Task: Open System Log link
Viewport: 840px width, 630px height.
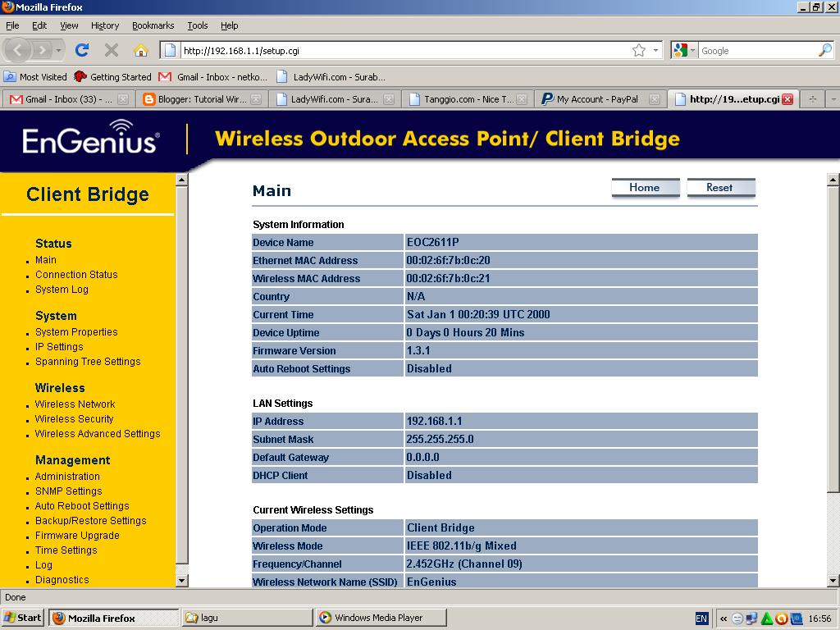Action: [x=62, y=290]
